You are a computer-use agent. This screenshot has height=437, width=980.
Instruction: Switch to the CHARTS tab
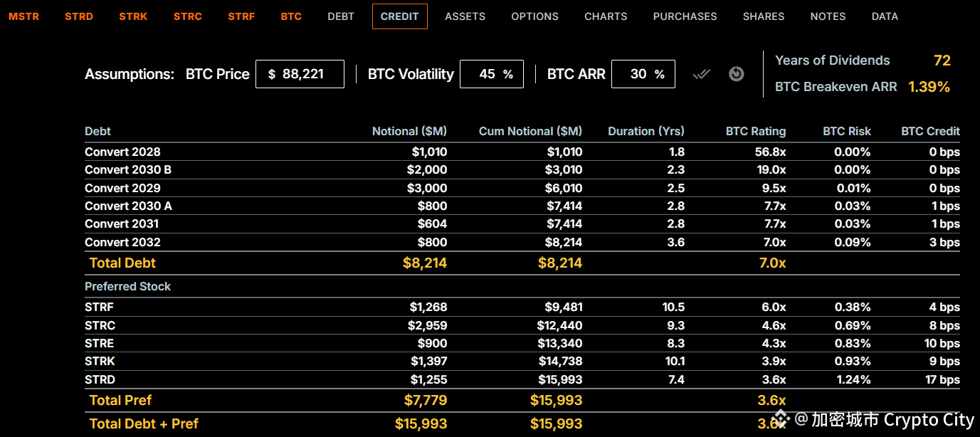606,16
